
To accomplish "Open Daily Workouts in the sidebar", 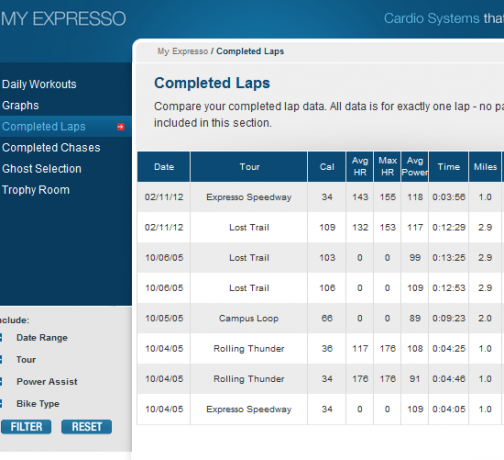I will [x=39, y=84].
